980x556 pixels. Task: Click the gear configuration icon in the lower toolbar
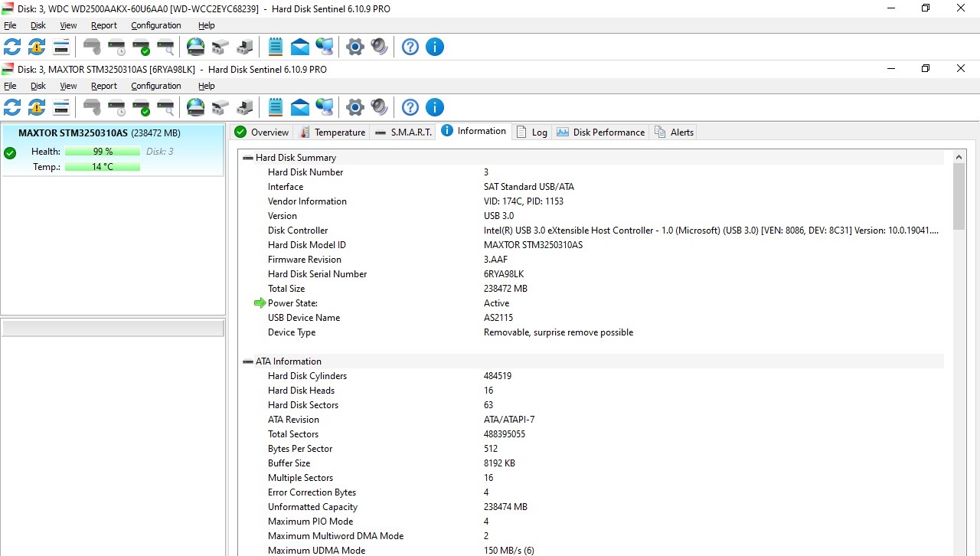tap(354, 107)
